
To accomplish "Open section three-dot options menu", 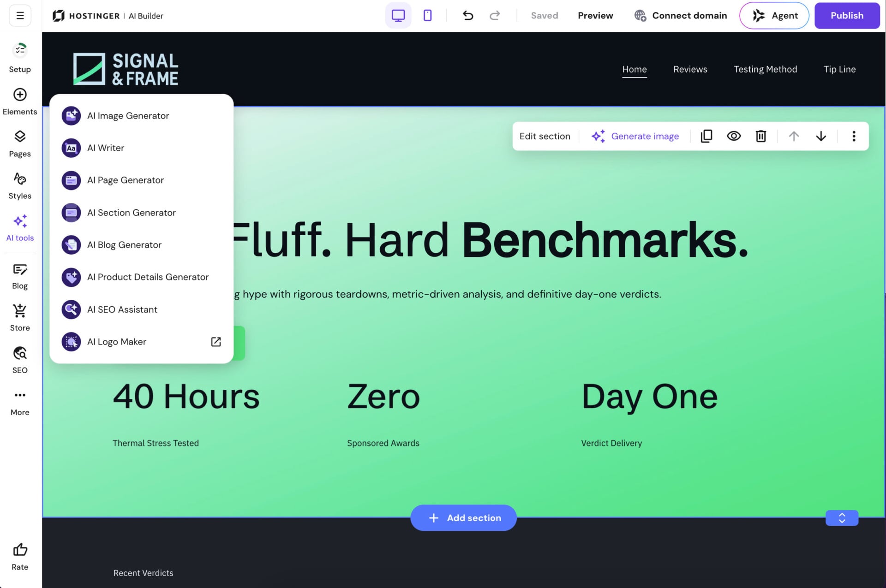I will pos(854,136).
